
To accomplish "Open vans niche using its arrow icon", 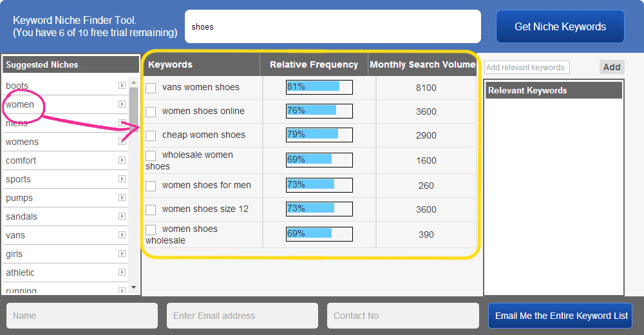I will (122, 235).
